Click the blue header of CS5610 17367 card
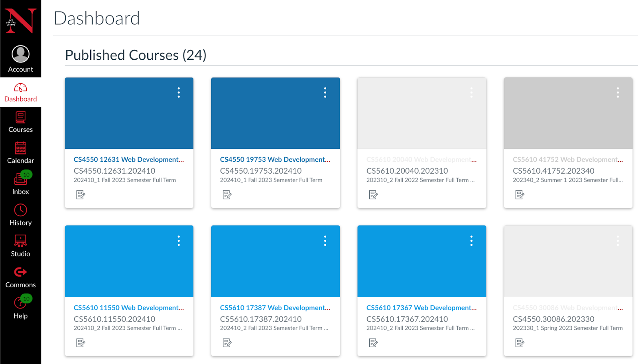Screen dimensions: 638x364 click(421, 261)
